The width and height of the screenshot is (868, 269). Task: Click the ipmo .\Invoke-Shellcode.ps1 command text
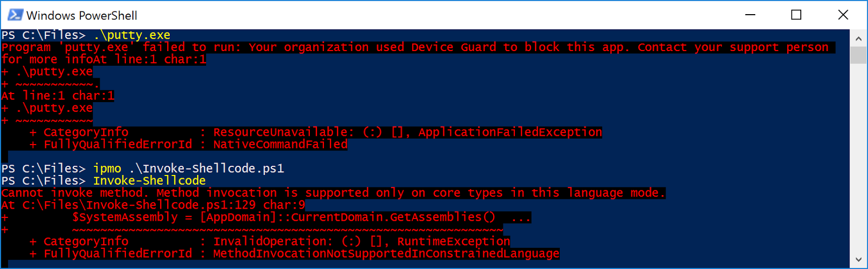click(x=188, y=168)
